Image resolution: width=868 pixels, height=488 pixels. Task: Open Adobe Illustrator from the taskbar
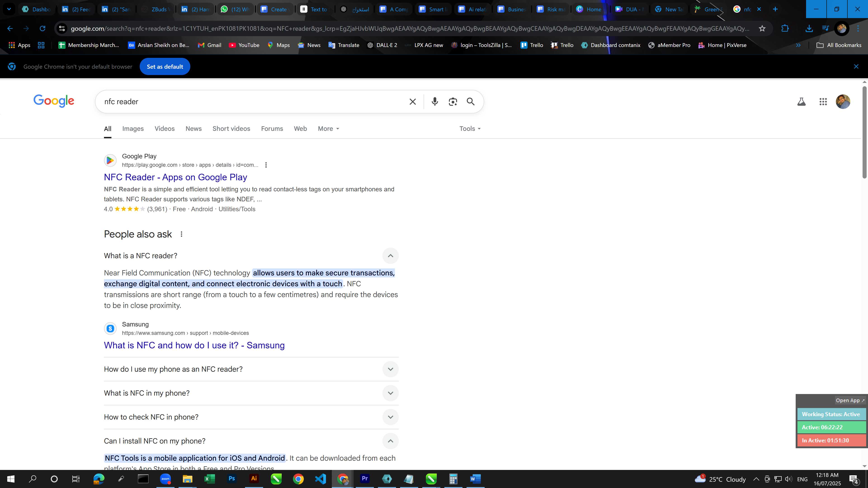click(x=254, y=479)
